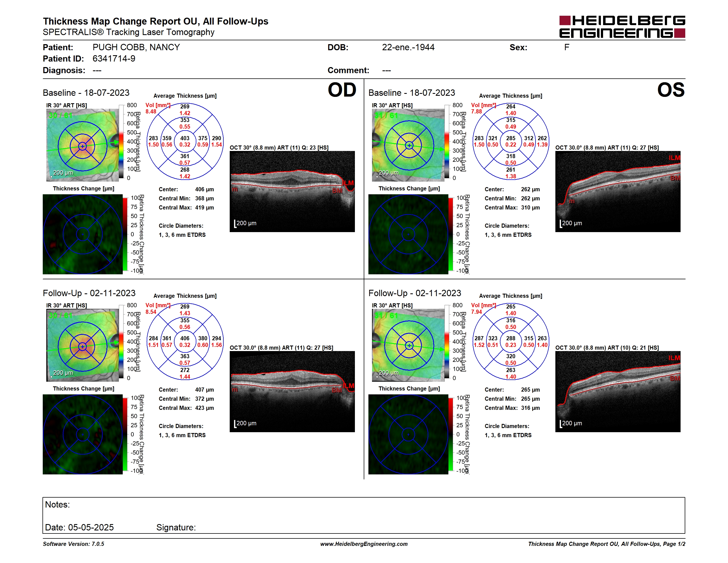Viewport: 728px width, 563px height.
Task: Select patient name 'PUGH COBB, NANCY'
Action: (136, 47)
